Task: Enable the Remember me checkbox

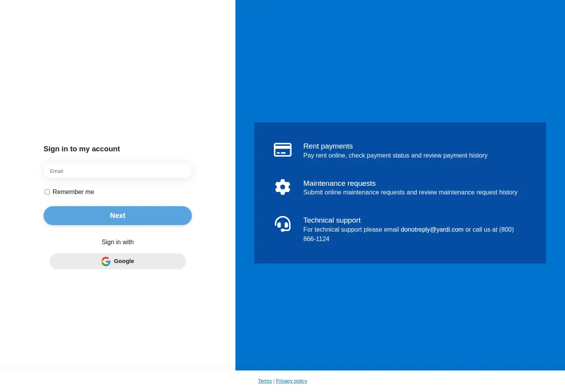Action: 47,192
